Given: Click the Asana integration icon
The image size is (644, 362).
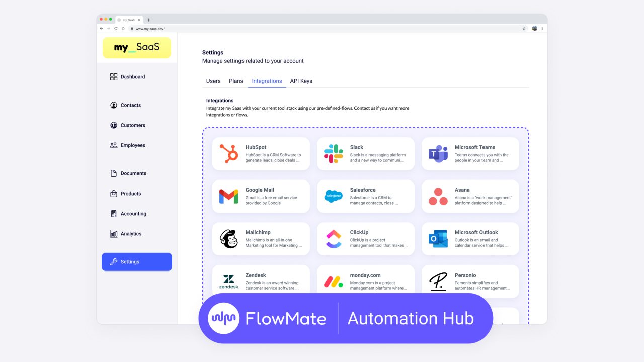Looking at the screenshot, I should [x=437, y=196].
